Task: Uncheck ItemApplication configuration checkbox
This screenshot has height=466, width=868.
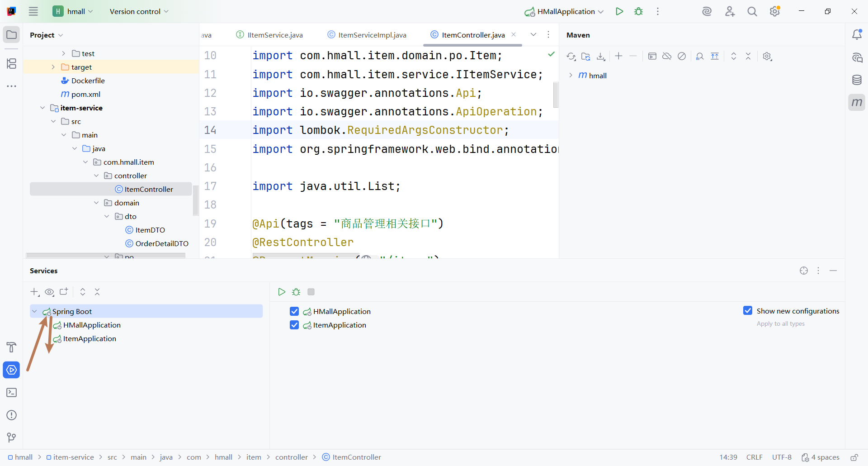Action: coord(294,325)
